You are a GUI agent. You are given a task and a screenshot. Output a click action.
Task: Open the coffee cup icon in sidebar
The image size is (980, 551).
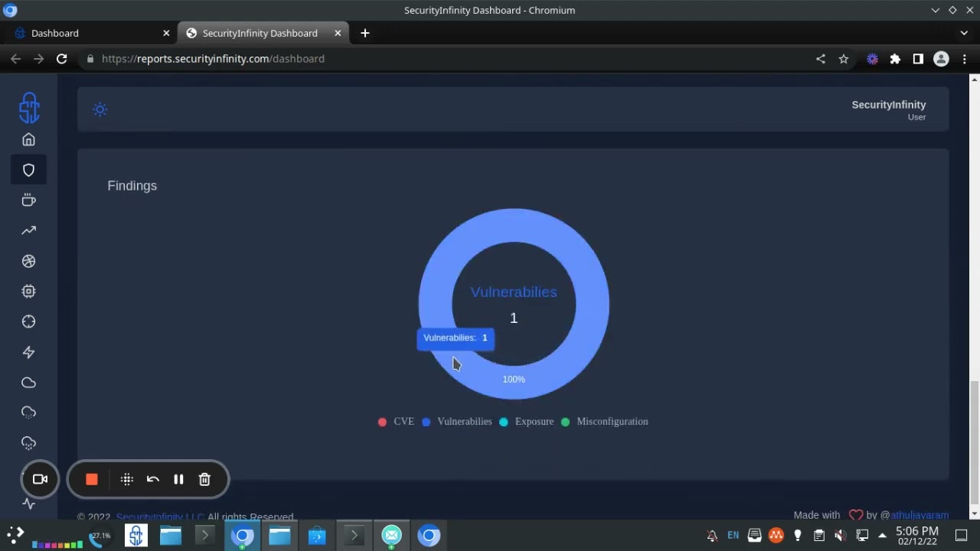click(x=28, y=201)
